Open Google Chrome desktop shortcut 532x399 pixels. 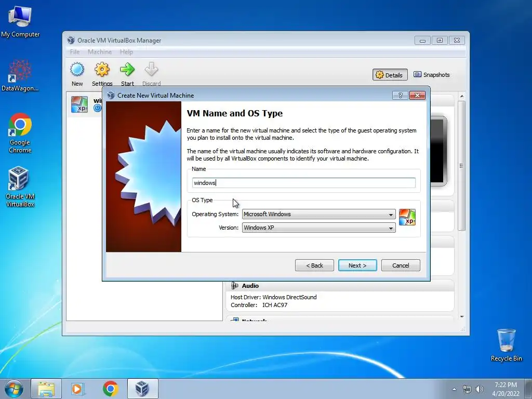pyautogui.click(x=20, y=133)
